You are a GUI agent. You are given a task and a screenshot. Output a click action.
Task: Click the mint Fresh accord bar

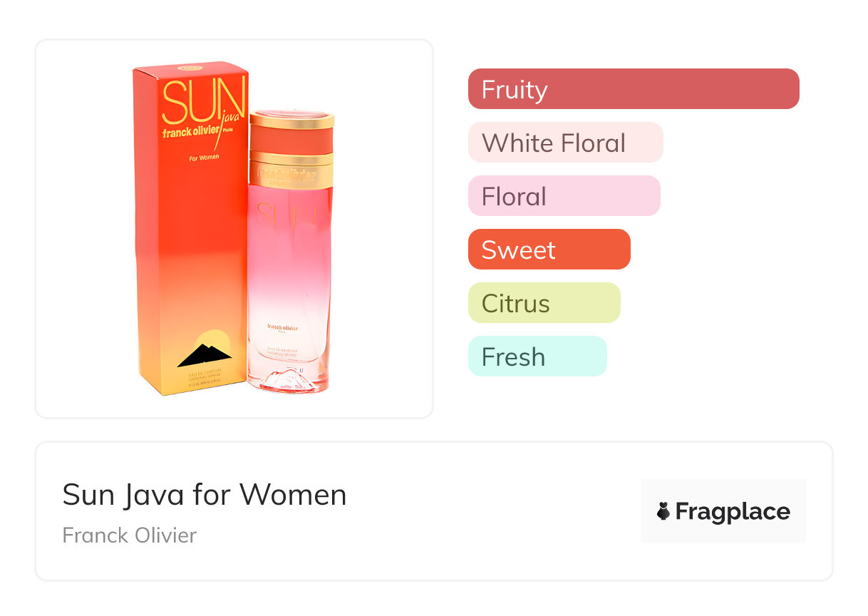[537, 356]
